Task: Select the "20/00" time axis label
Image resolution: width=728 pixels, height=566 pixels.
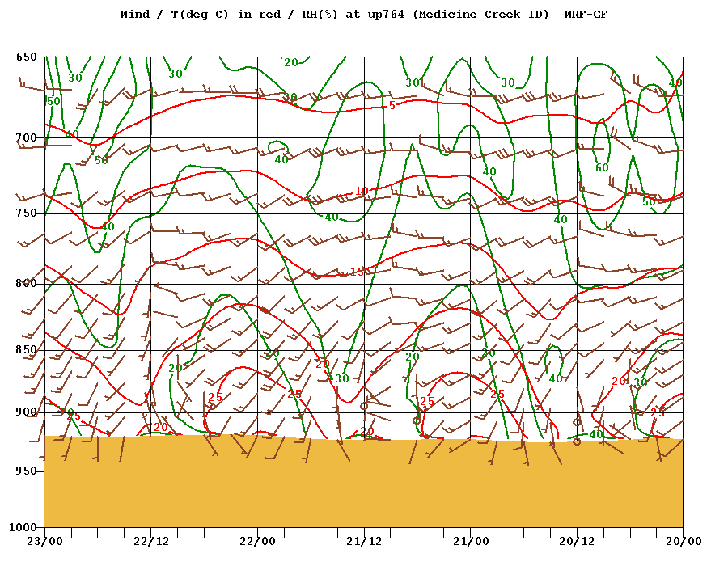Action: point(684,542)
